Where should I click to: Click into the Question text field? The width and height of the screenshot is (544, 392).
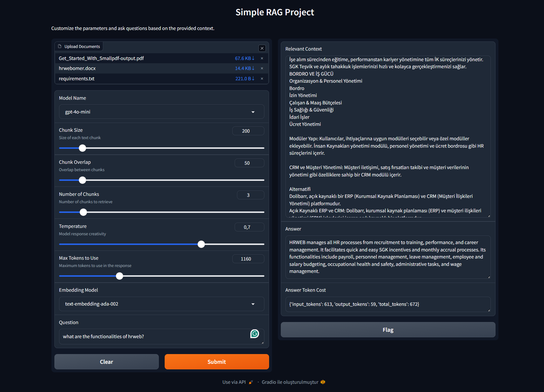pyautogui.click(x=161, y=336)
